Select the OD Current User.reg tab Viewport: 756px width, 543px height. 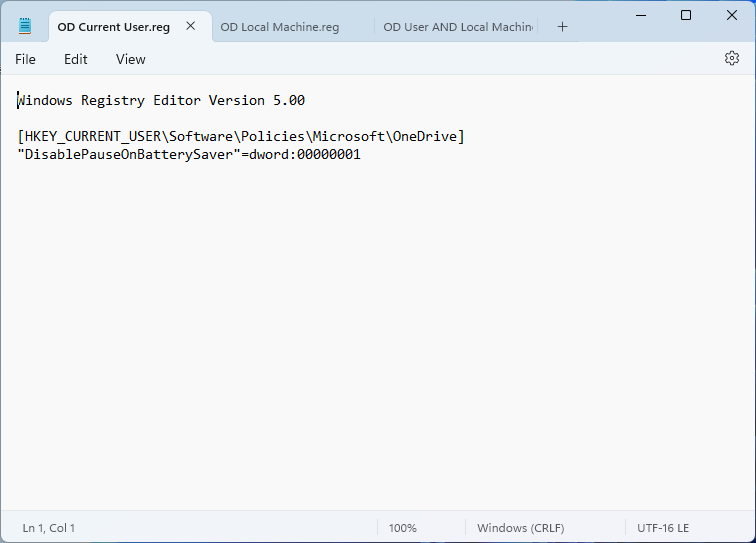point(113,27)
